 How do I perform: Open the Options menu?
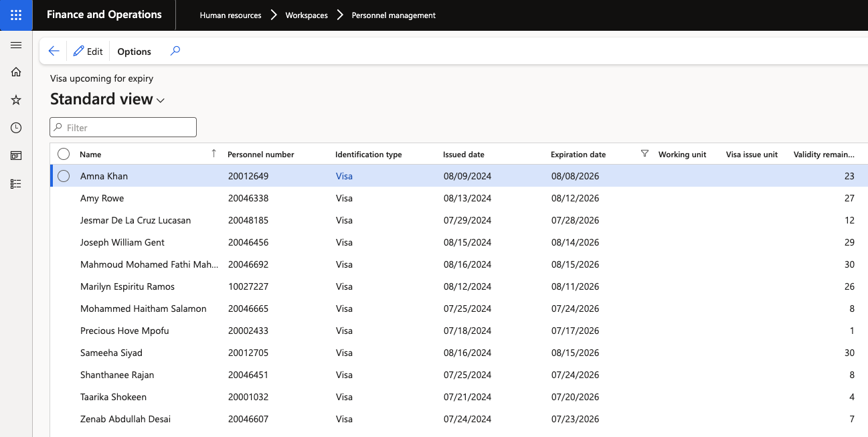click(135, 52)
